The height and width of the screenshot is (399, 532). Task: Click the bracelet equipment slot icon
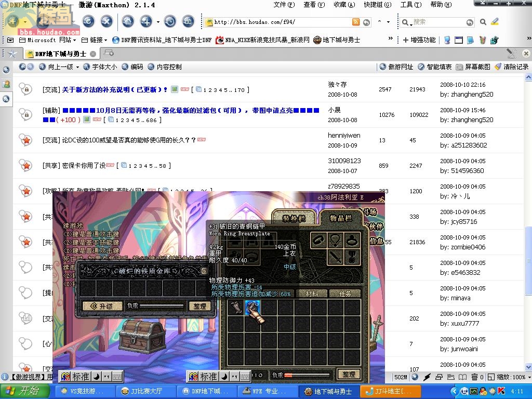coord(318,241)
